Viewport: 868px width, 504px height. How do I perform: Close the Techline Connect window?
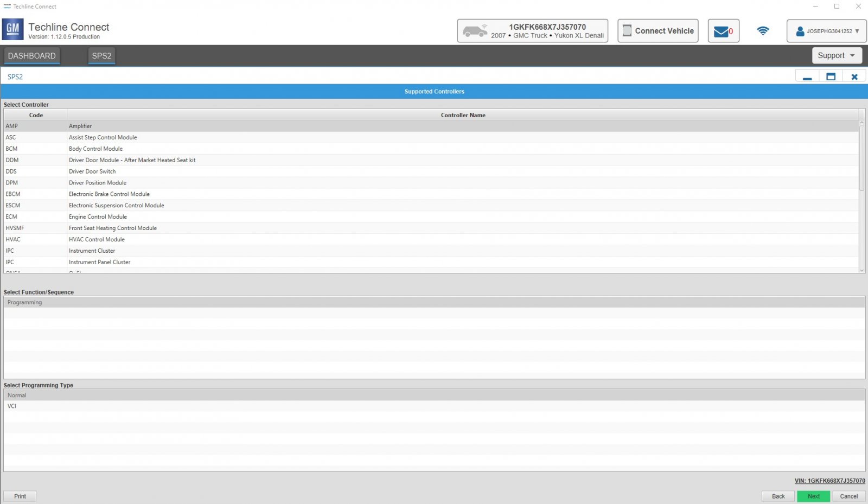point(858,7)
